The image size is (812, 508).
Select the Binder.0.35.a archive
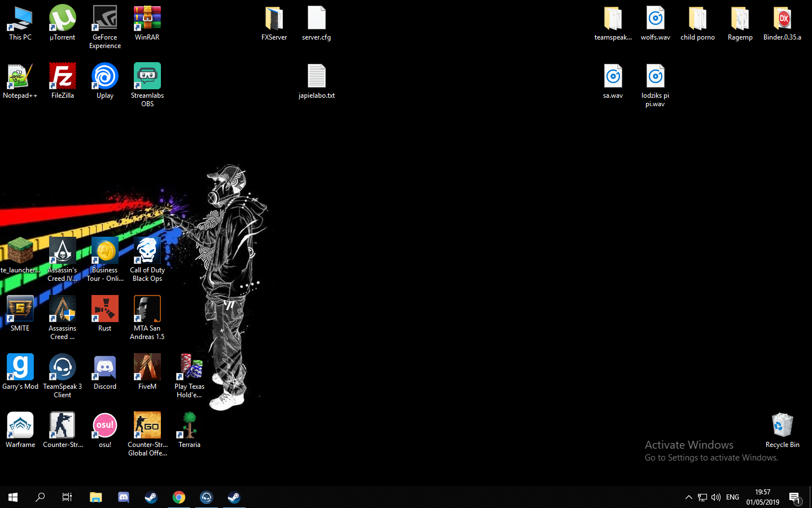point(783,23)
